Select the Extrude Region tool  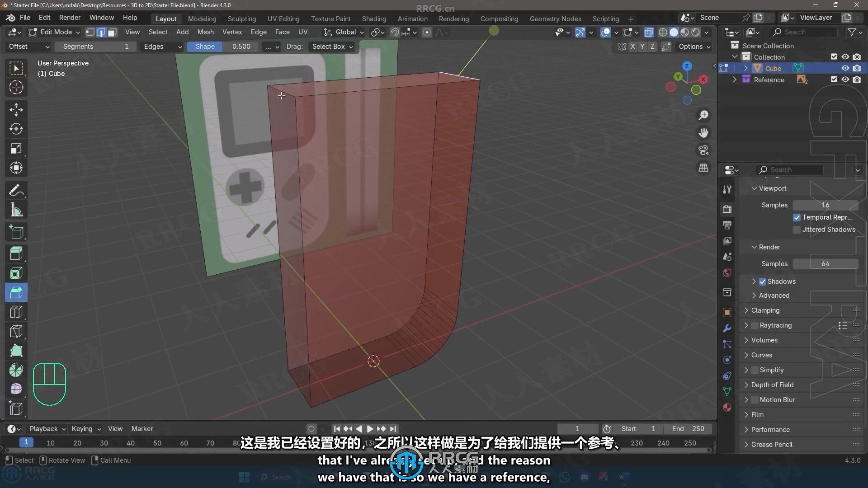pyautogui.click(x=16, y=253)
